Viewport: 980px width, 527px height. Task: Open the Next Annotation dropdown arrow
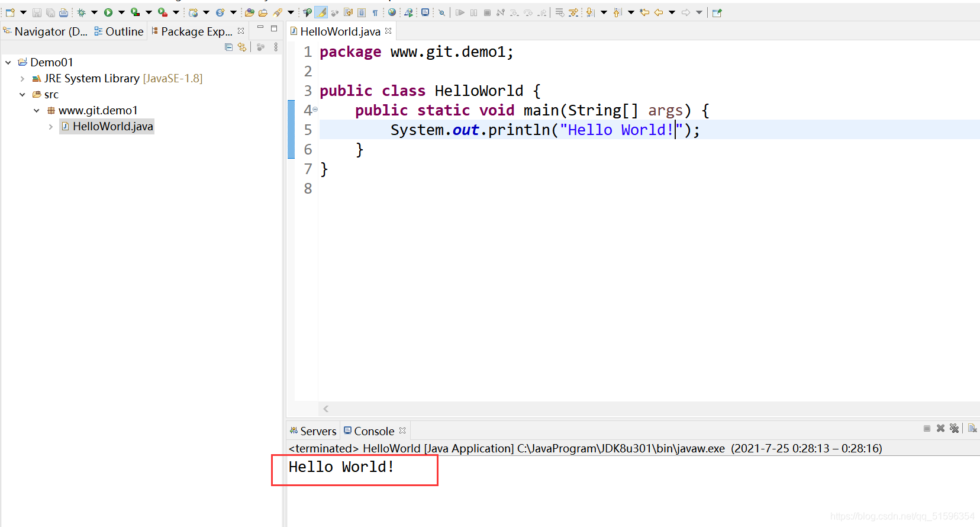click(604, 12)
